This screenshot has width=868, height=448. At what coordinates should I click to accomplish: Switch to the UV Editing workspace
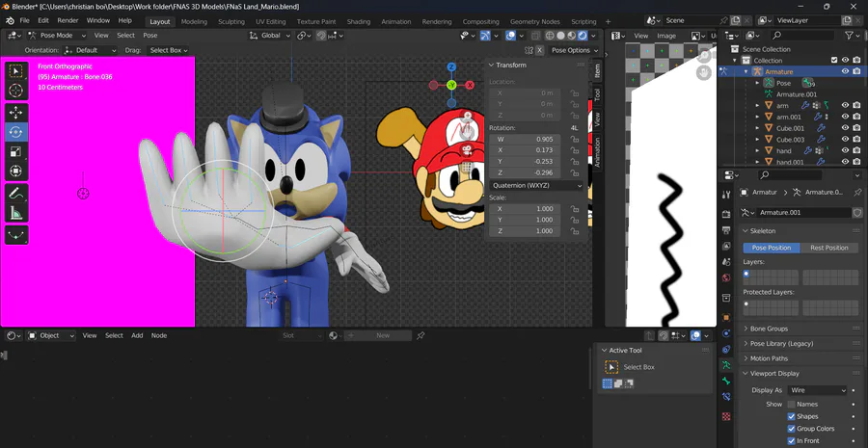271,21
